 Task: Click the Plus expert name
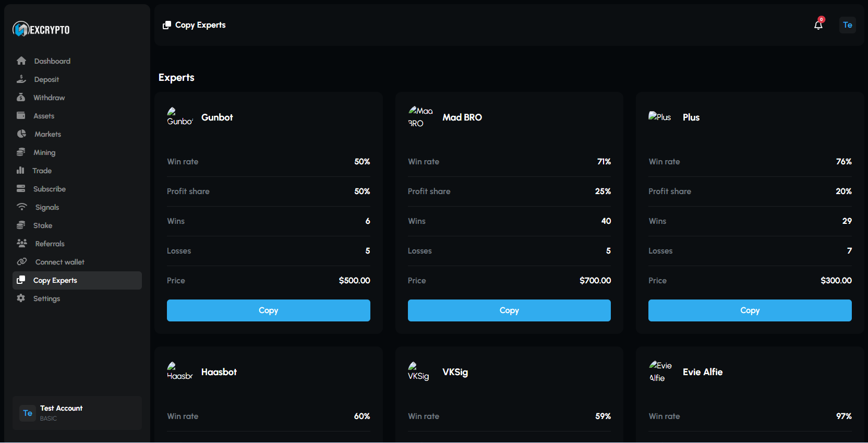point(691,117)
